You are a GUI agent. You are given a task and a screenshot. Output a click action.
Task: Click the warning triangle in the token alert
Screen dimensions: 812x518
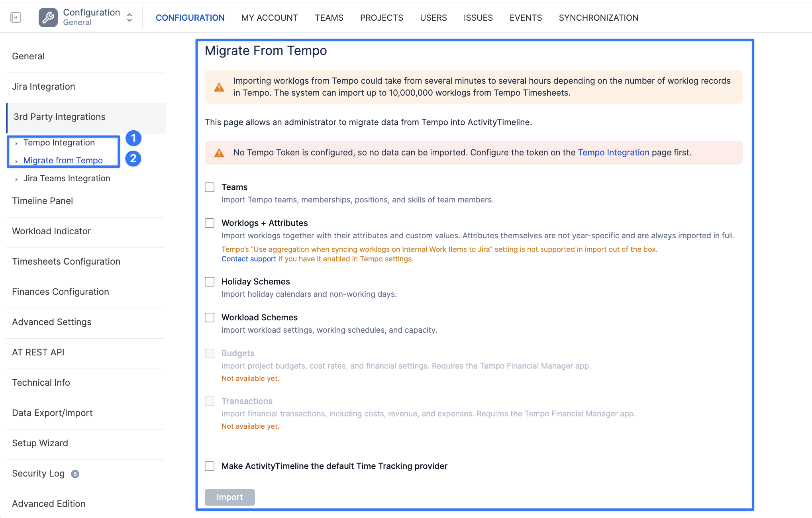[219, 153]
